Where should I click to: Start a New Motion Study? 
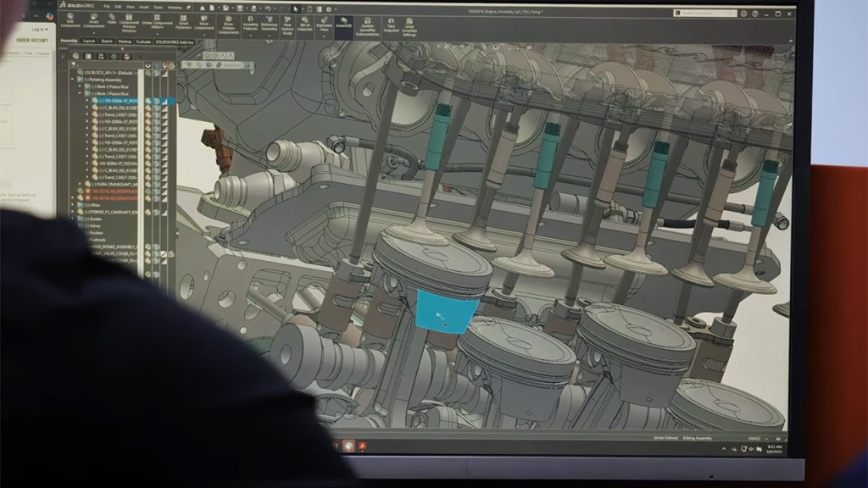[x=287, y=25]
